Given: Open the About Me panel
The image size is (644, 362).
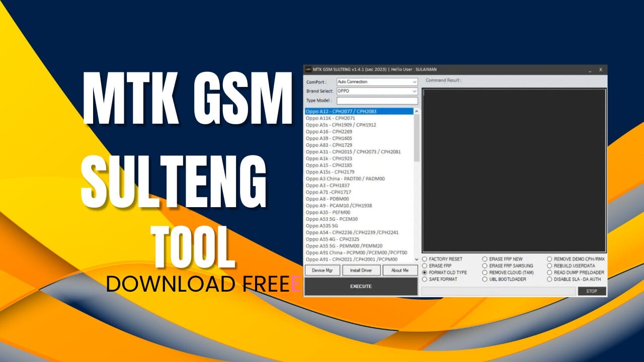Looking at the screenshot, I should pos(399,270).
